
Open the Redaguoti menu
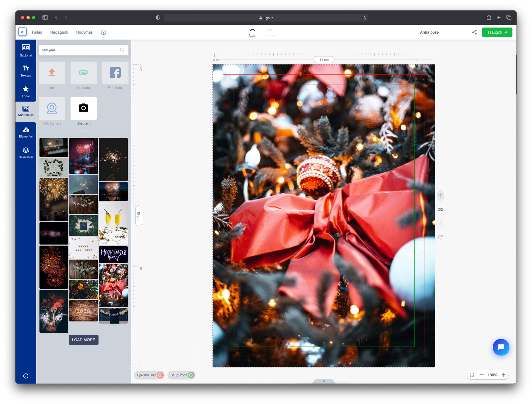(59, 32)
